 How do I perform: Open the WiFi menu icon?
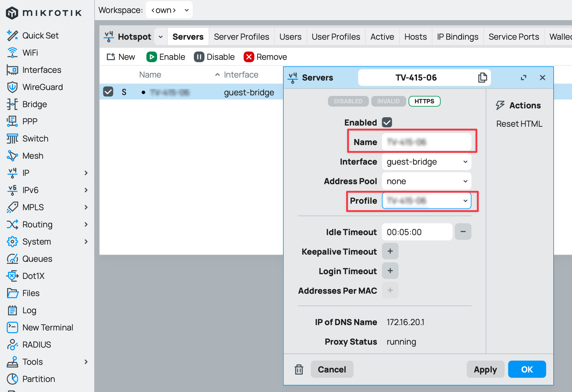[12, 53]
